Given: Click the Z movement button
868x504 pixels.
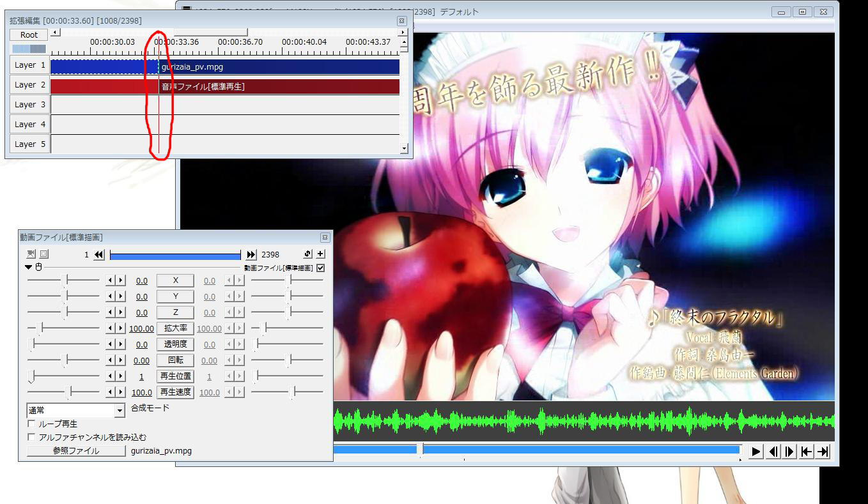Looking at the screenshot, I should (175, 312).
